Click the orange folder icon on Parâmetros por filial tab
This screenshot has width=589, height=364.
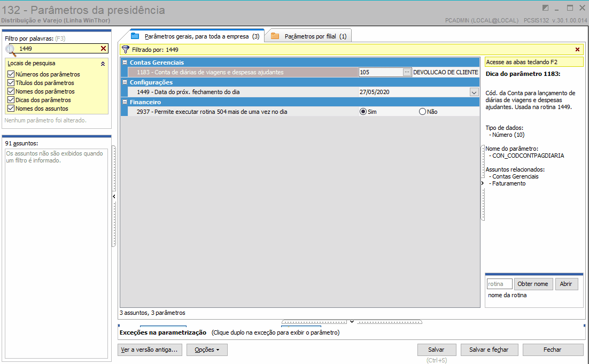point(275,36)
